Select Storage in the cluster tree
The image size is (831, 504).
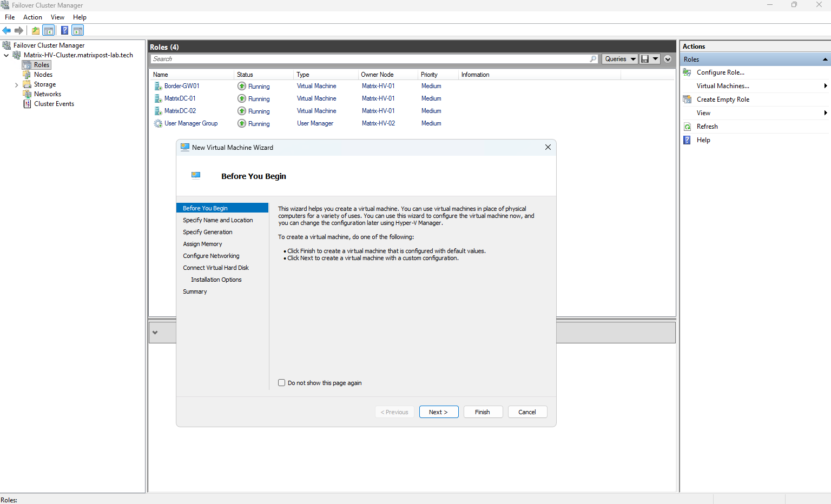click(45, 84)
